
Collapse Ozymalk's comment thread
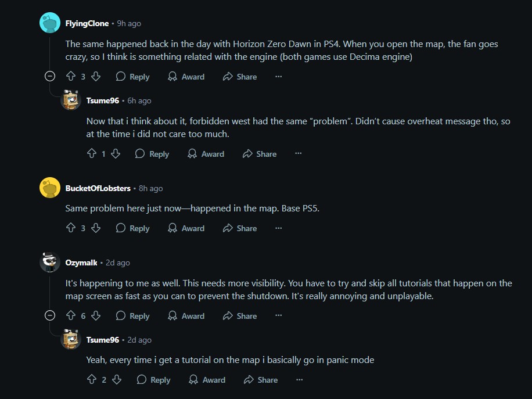pos(50,316)
